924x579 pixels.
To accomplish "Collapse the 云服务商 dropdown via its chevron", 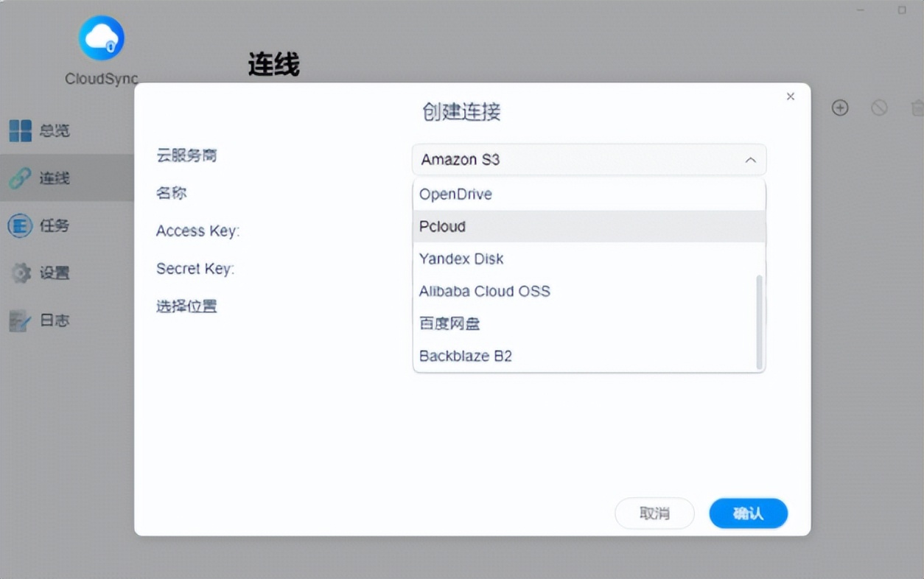I will point(751,160).
